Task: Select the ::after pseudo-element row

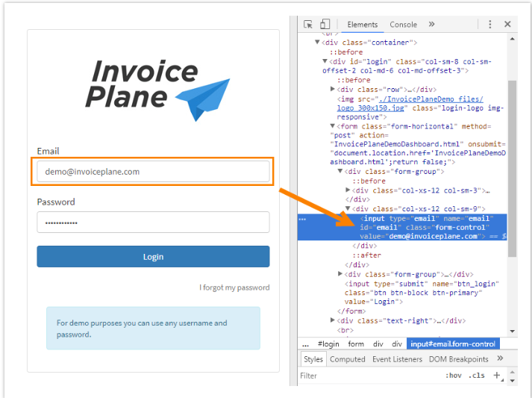Action: pyautogui.click(x=367, y=255)
